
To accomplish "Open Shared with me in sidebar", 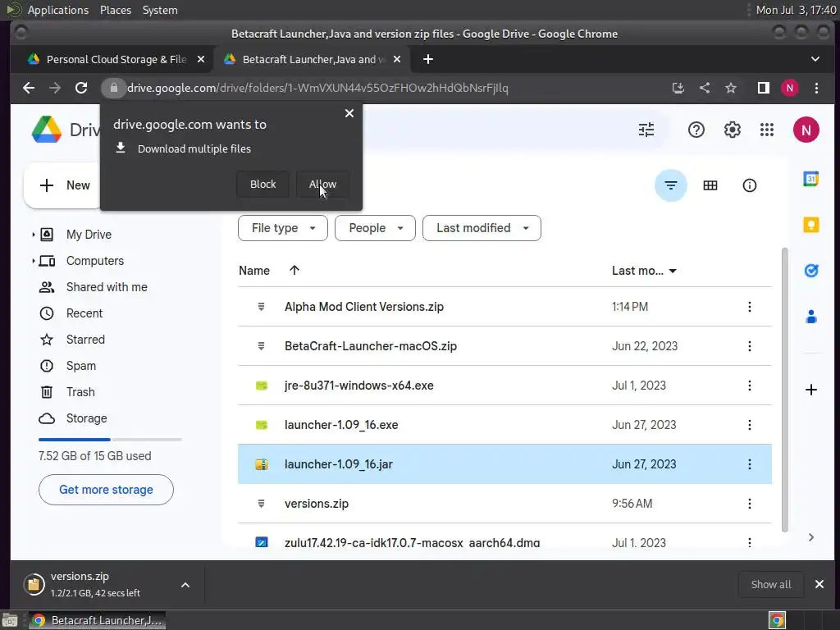I will click(107, 287).
